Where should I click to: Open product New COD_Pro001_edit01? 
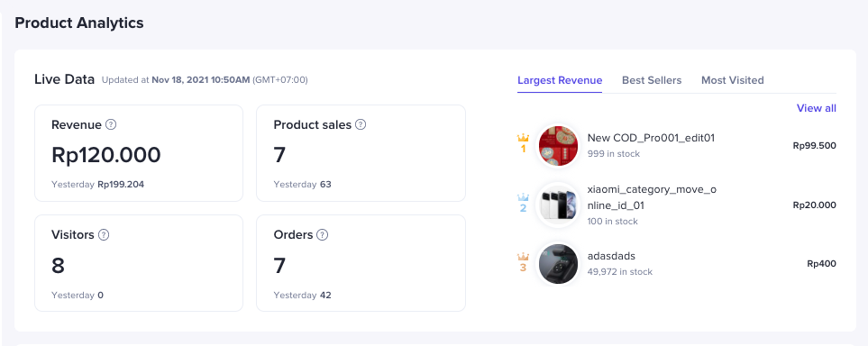[651, 138]
